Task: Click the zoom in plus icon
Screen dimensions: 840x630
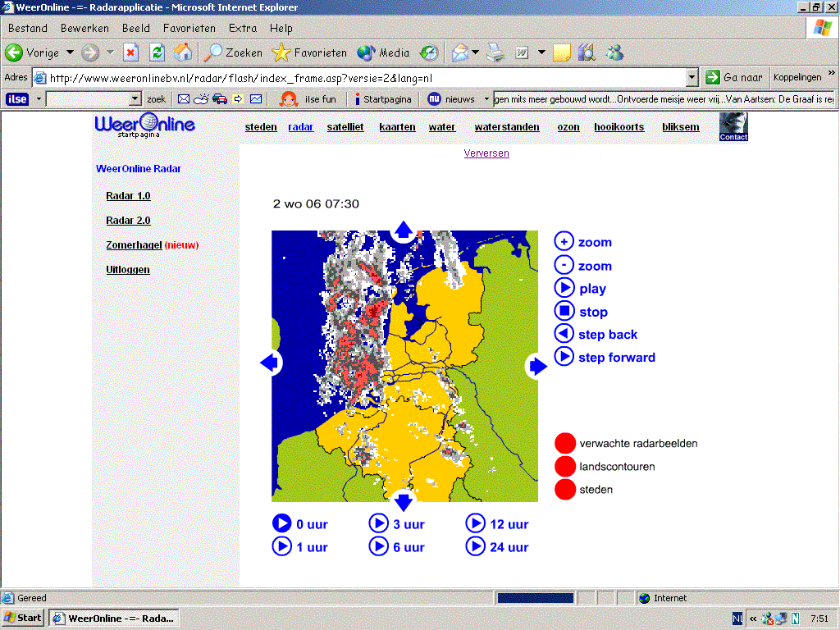Action: (x=564, y=242)
